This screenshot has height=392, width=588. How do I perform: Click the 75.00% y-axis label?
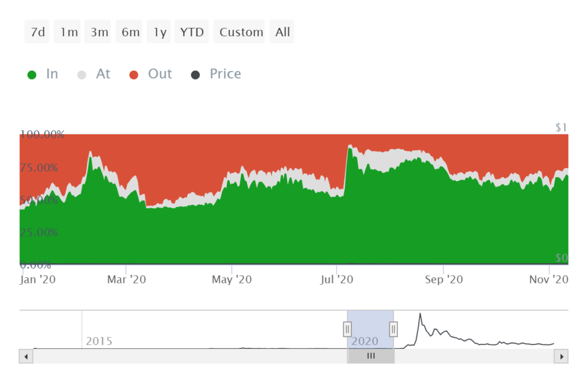click(x=39, y=168)
